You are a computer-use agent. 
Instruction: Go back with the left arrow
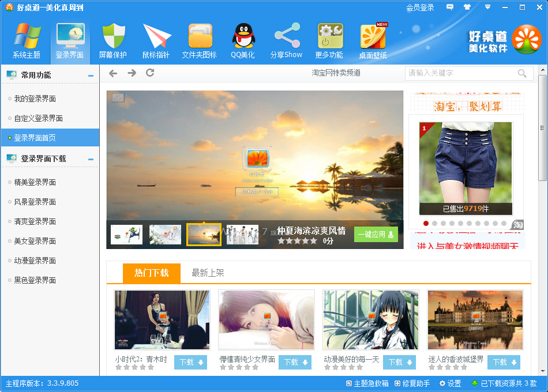pyautogui.click(x=113, y=73)
